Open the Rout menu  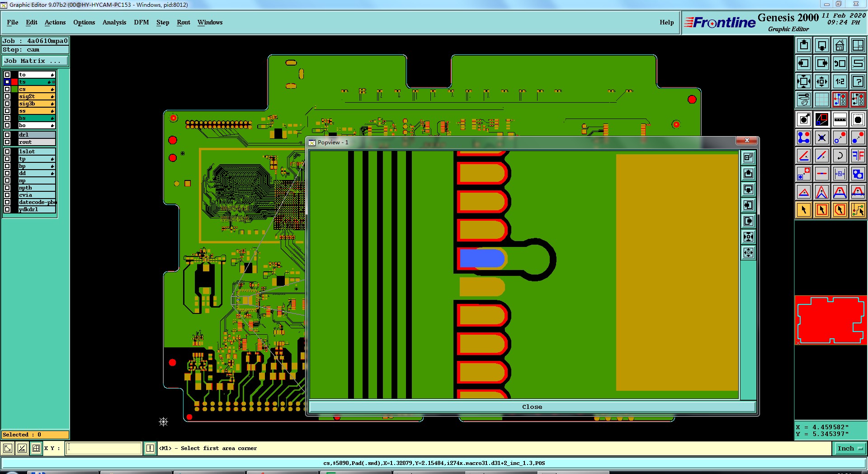(x=184, y=22)
